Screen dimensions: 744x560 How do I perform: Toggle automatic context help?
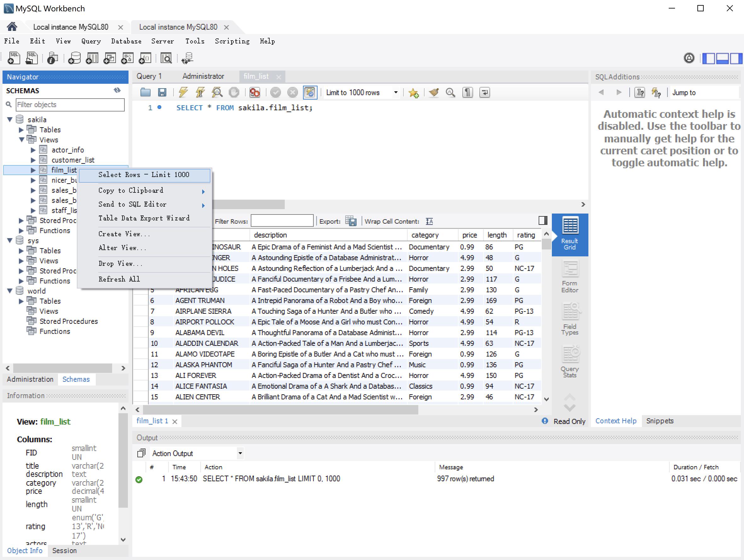pyautogui.click(x=656, y=93)
